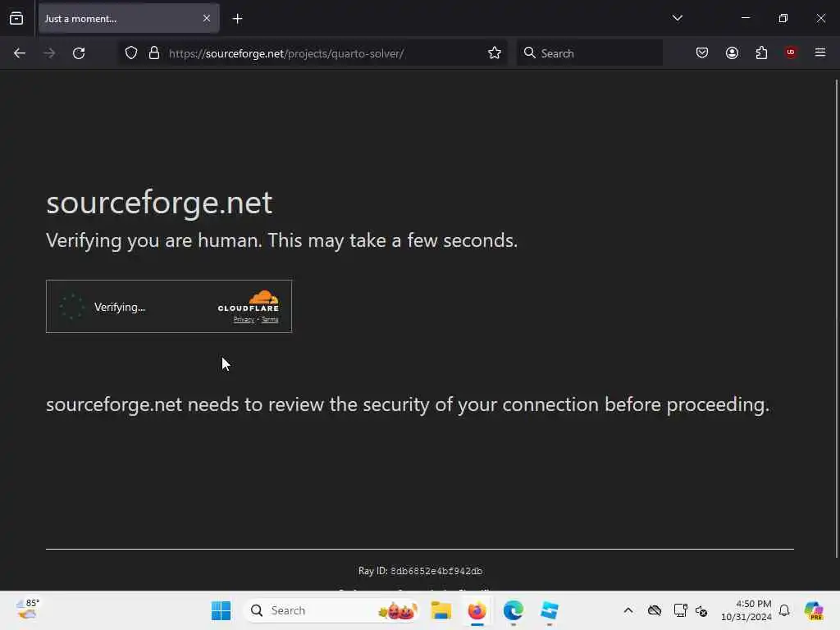Viewport: 840px width, 630px height.
Task: Open the Cloudflare Privacy link
Action: coord(244,320)
